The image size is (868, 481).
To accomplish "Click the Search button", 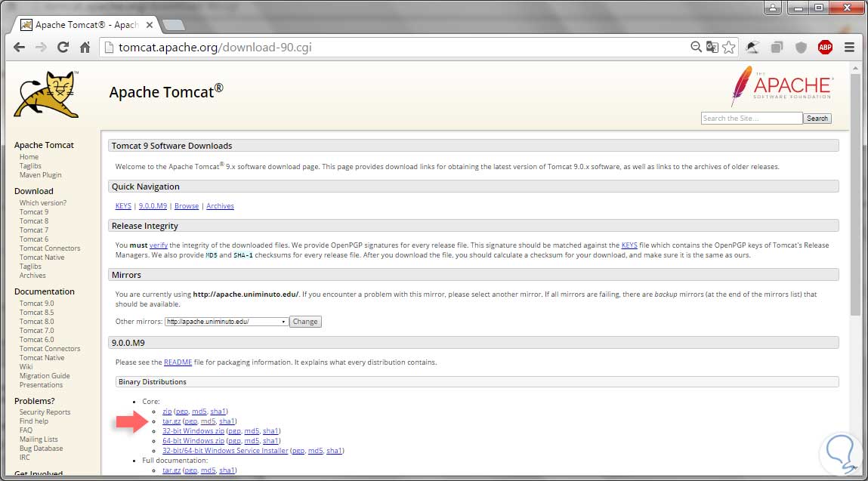I will point(817,119).
